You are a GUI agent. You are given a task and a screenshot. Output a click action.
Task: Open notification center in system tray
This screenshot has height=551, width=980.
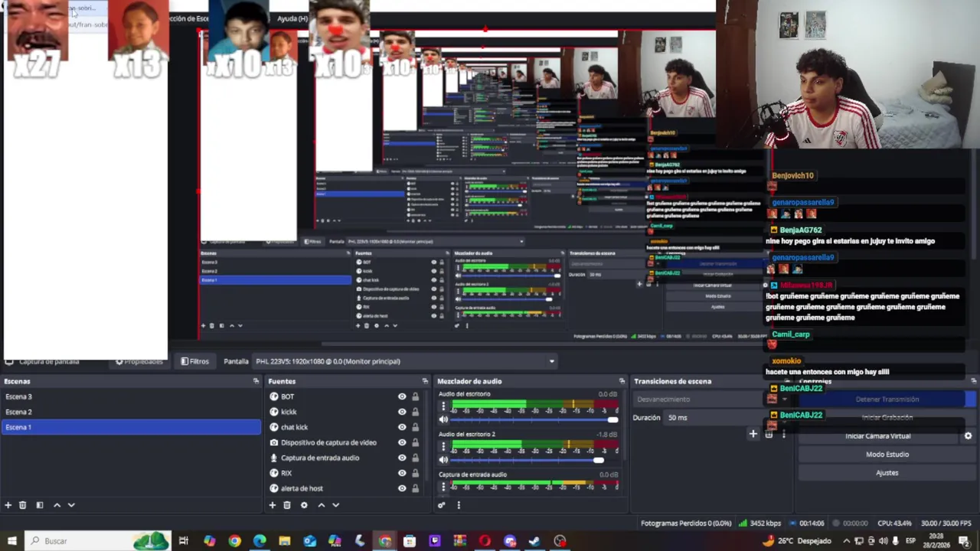tap(964, 541)
